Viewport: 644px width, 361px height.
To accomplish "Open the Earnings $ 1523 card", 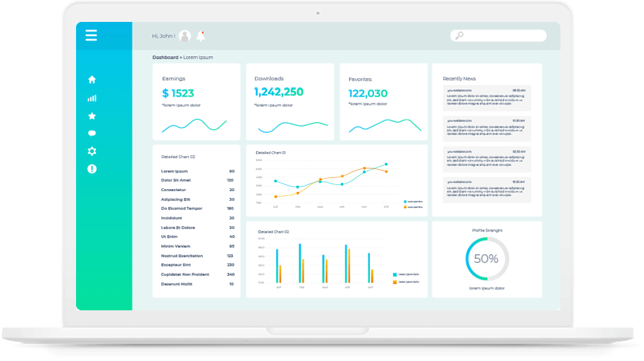I will click(197, 102).
